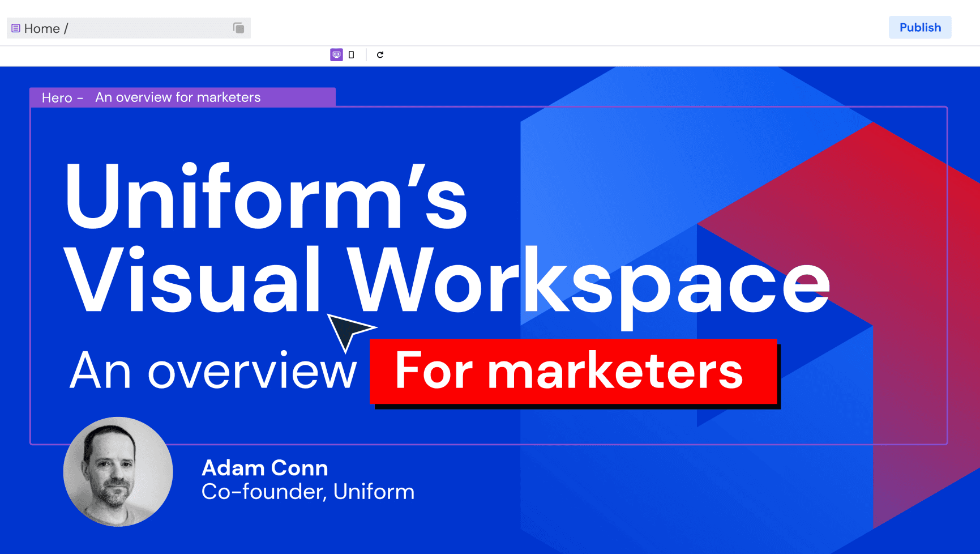Screen dimensions: 980x554
Task: Click the page document icon beside Home
Action: (x=16, y=28)
